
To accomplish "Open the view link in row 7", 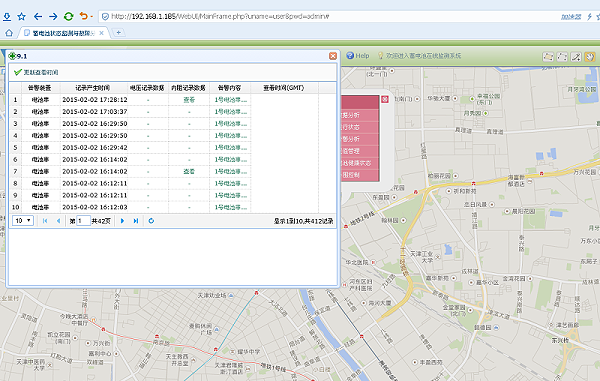I will point(189,171).
